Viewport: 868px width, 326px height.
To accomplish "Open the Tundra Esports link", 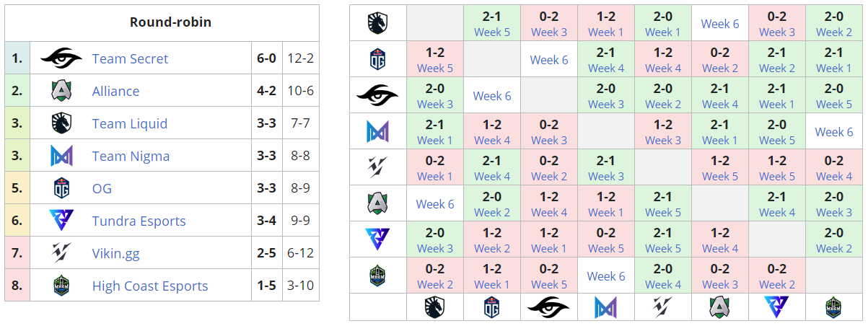I will click(139, 221).
